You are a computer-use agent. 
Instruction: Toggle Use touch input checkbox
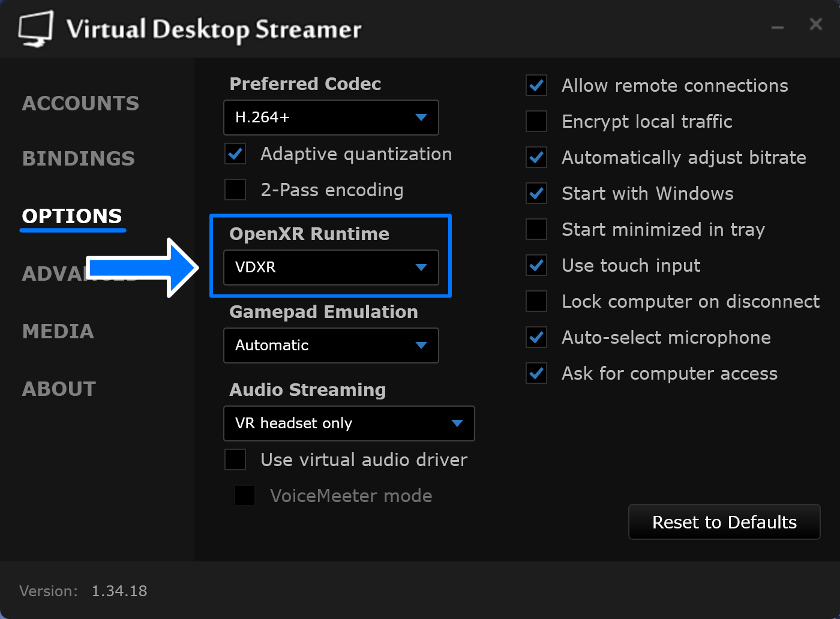pyautogui.click(x=536, y=266)
